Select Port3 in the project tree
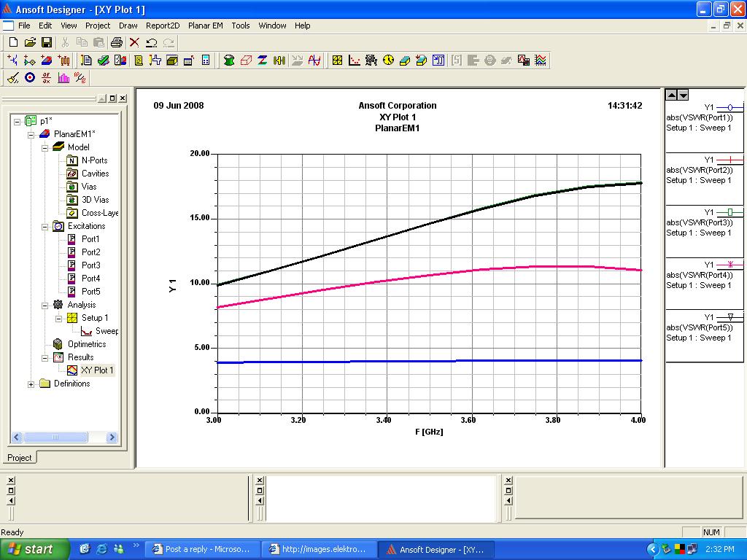 (90, 265)
